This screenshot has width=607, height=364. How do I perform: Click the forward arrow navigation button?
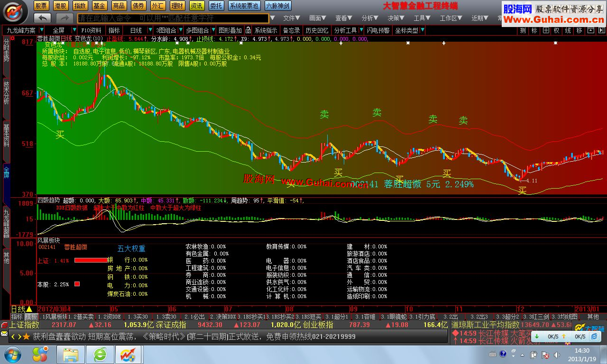click(64, 18)
